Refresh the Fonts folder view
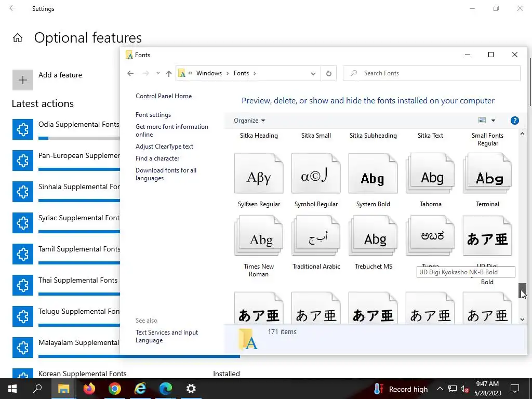This screenshot has width=532, height=399. [x=328, y=73]
